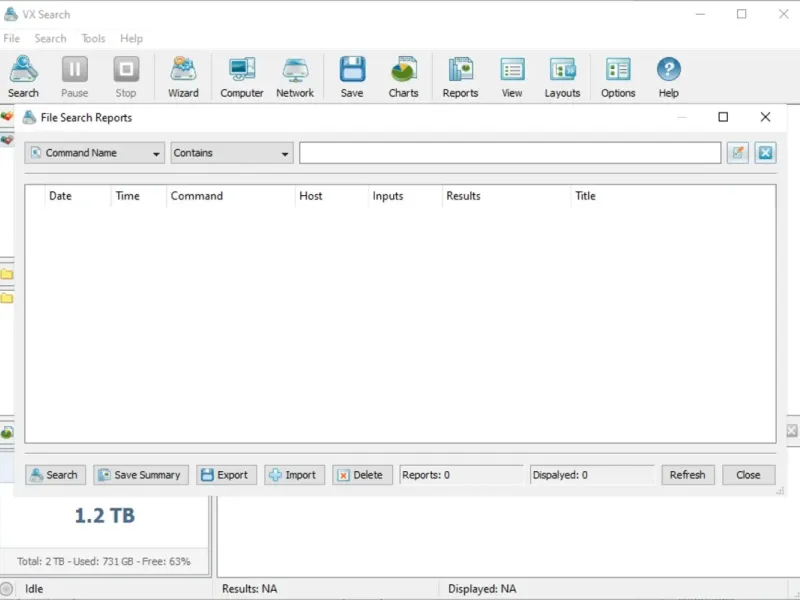Sort by the Inputs column header
Screen dimensions: 800x600
405,196
